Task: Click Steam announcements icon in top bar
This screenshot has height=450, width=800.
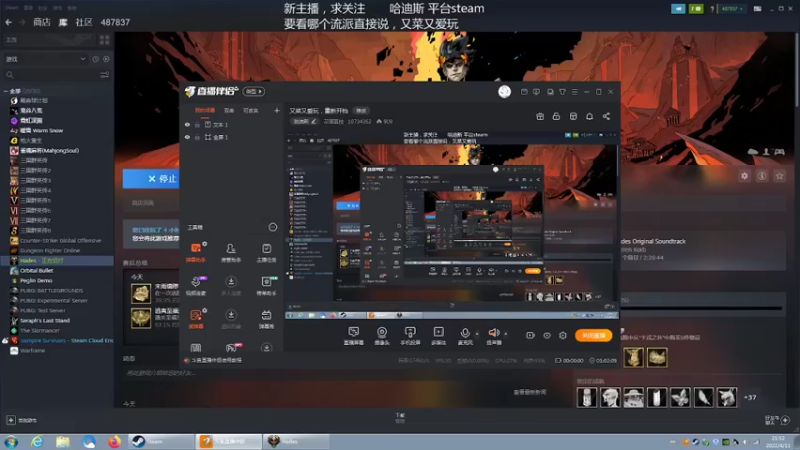Action: 678,9
